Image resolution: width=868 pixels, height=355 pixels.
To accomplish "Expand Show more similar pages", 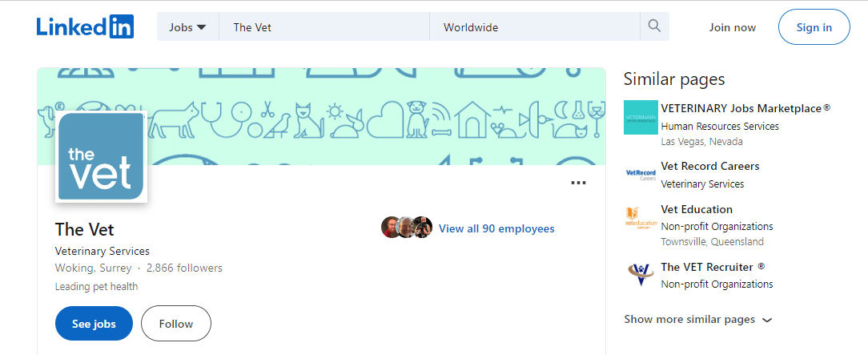I will pyautogui.click(x=697, y=320).
